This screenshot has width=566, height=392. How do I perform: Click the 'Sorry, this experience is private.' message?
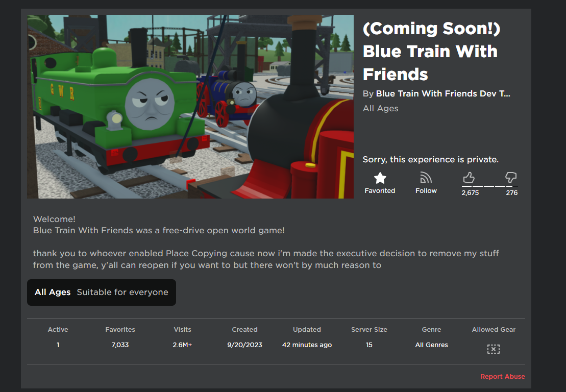pyautogui.click(x=431, y=160)
